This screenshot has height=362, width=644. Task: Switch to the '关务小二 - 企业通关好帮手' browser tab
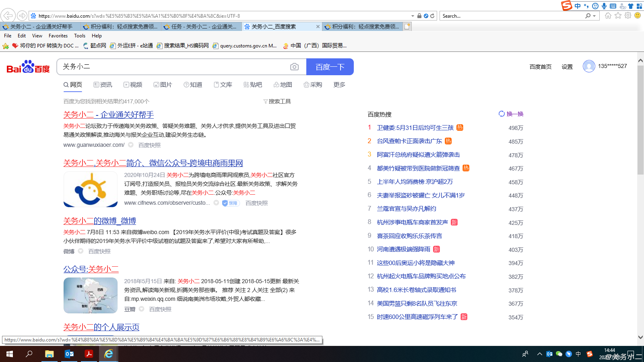click(x=40, y=27)
